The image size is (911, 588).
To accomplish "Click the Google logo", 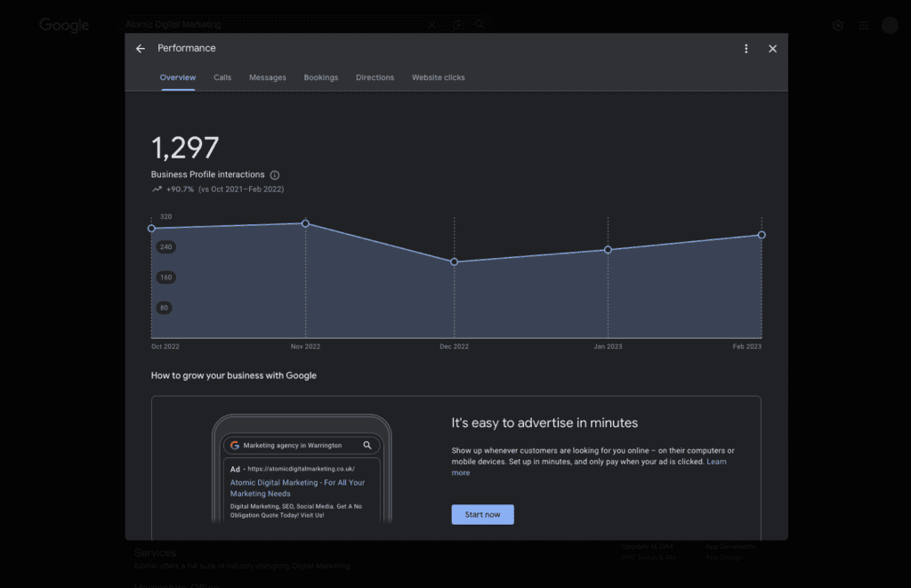I will click(62, 25).
